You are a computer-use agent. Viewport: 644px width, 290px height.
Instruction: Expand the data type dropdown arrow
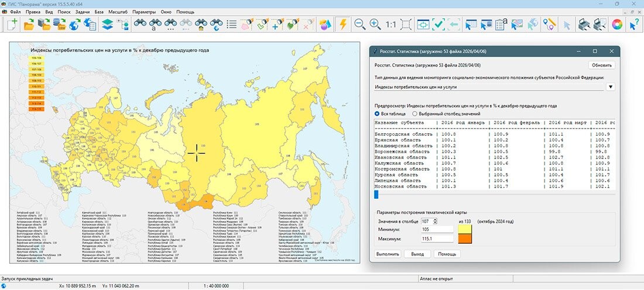pyautogui.click(x=611, y=87)
